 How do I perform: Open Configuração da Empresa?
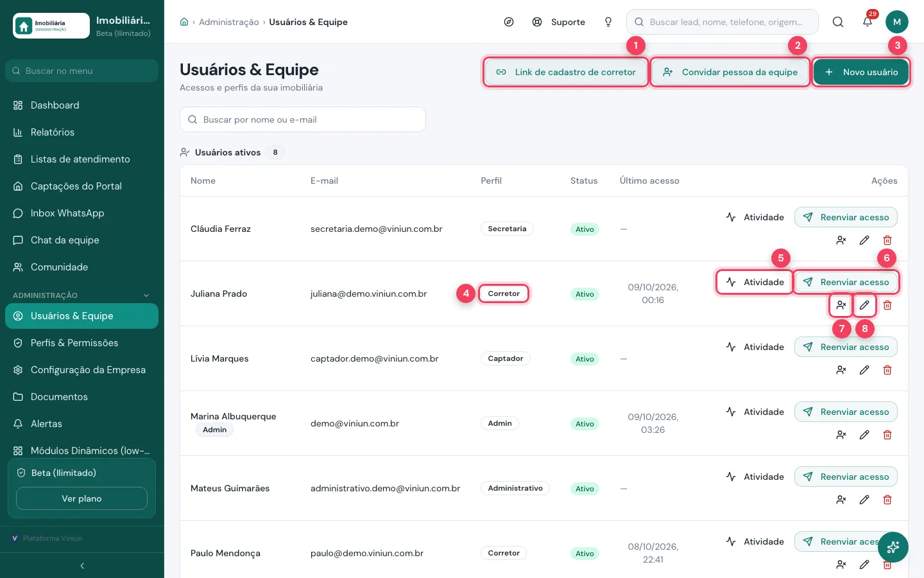pos(81,370)
